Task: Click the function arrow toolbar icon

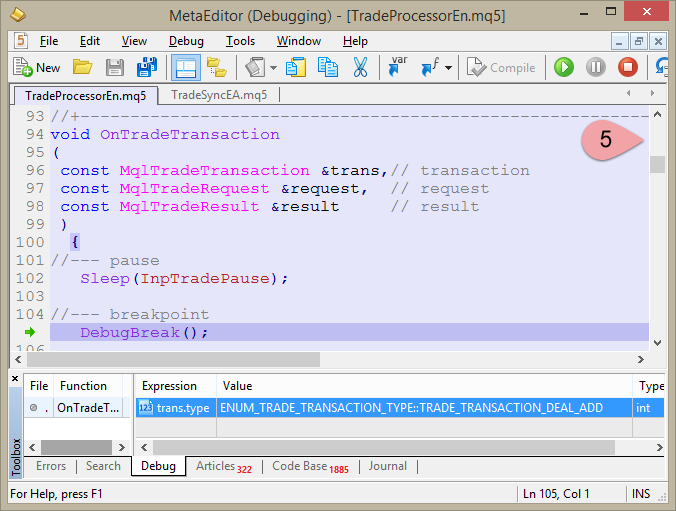Action: click(430, 67)
